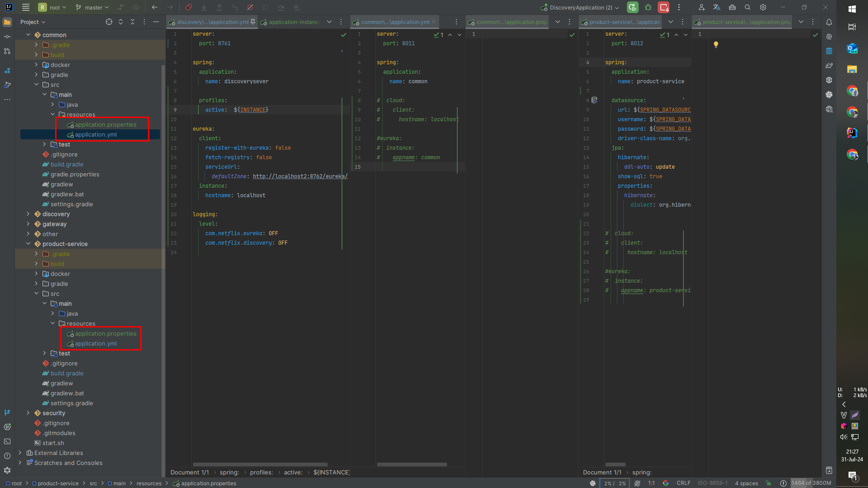The width and height of the screenshot is (868, 488).
Task: Open the Code With Me user icon
Action: tap(702, 7)
